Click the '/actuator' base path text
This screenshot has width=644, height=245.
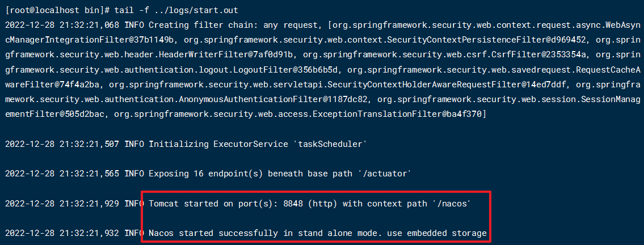pyautogui.click(x=381, y=173)
